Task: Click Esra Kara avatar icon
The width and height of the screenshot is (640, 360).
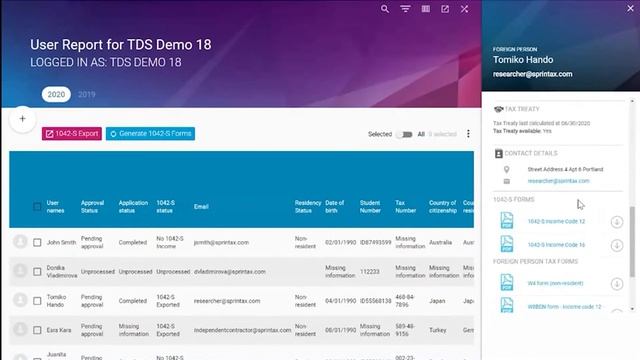Action: point(20,329)
